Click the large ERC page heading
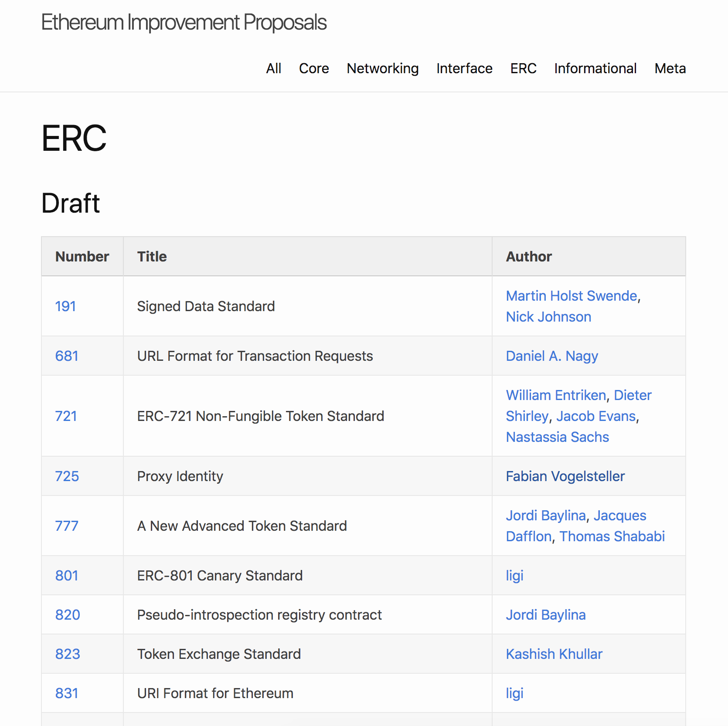 pos(74,138)
